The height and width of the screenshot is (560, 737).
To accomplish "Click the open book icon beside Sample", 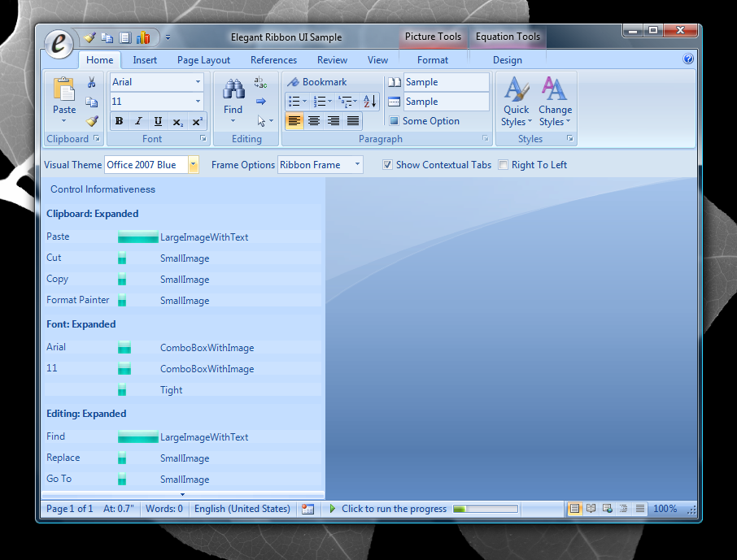I will tap(395, 82).
